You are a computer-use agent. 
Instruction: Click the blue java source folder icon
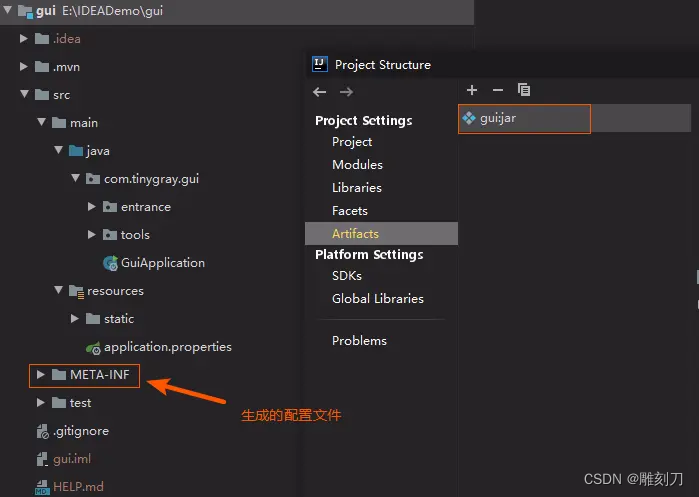[76, 151]
